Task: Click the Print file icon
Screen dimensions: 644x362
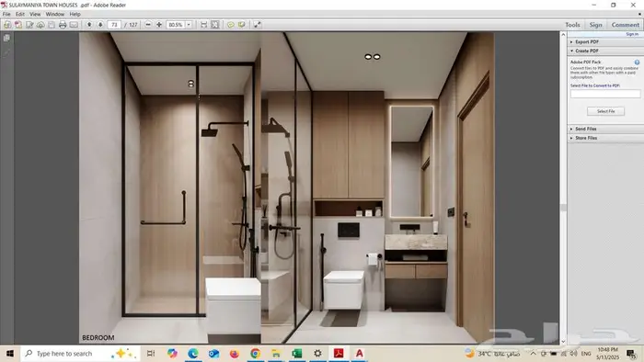Action: pos(63,25)
